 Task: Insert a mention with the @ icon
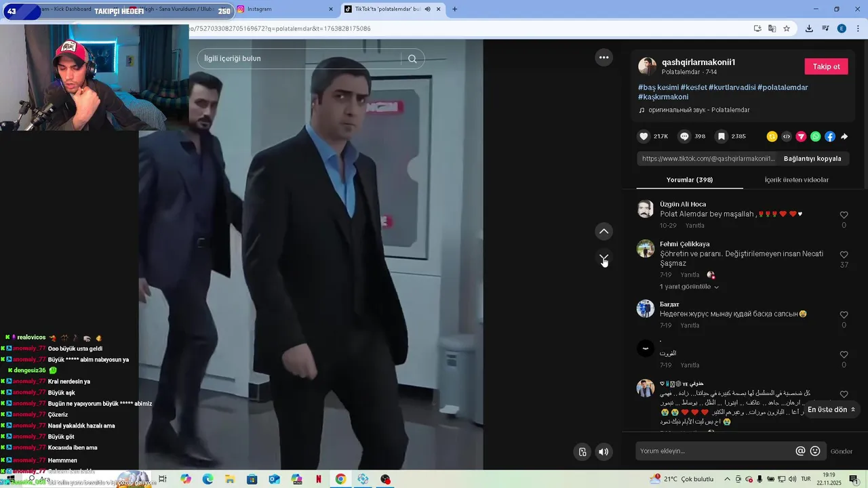click(800, 451)
